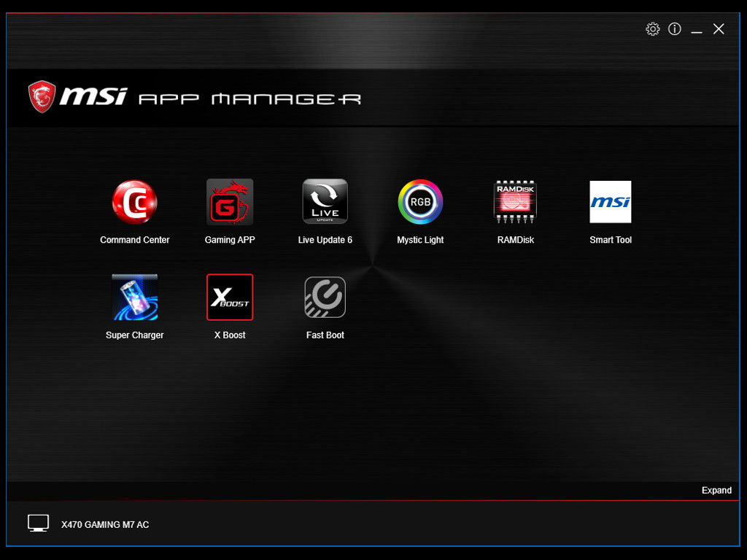747x560 pixels.
Task: Launch the Gaming APP dragon icon
Action: point(230,202)
